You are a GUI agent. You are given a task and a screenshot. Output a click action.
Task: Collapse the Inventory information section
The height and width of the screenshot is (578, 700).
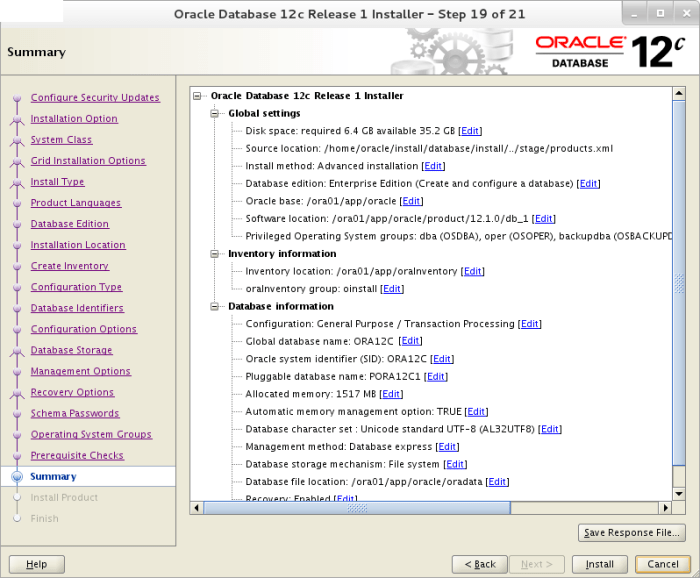215,254
